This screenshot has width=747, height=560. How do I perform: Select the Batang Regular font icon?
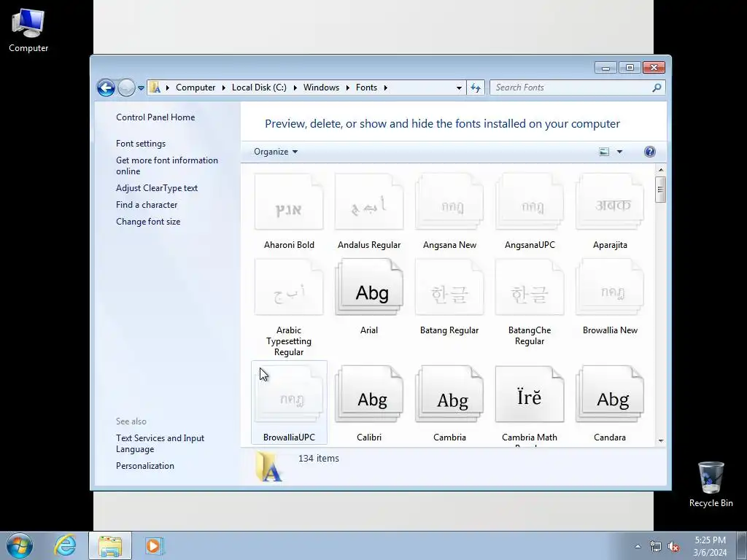tap(449, 287)
